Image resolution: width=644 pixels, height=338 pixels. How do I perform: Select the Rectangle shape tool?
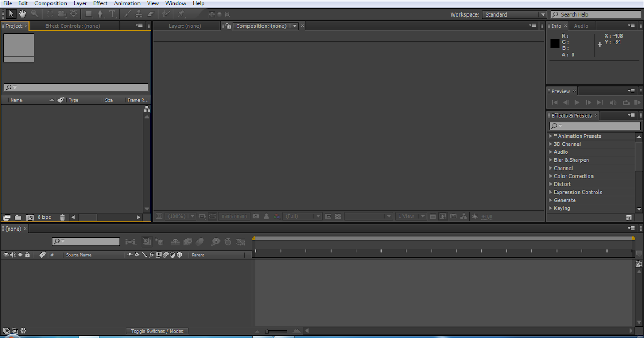[89, 14]
